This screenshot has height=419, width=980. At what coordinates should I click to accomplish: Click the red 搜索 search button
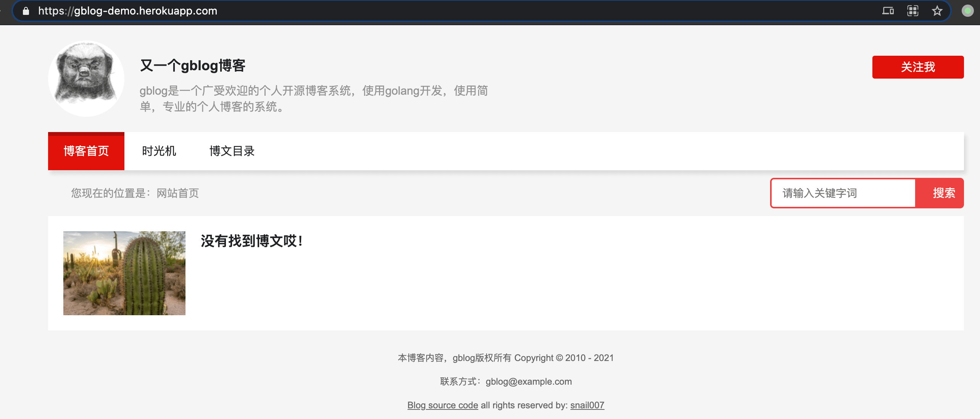pos(943,193)
